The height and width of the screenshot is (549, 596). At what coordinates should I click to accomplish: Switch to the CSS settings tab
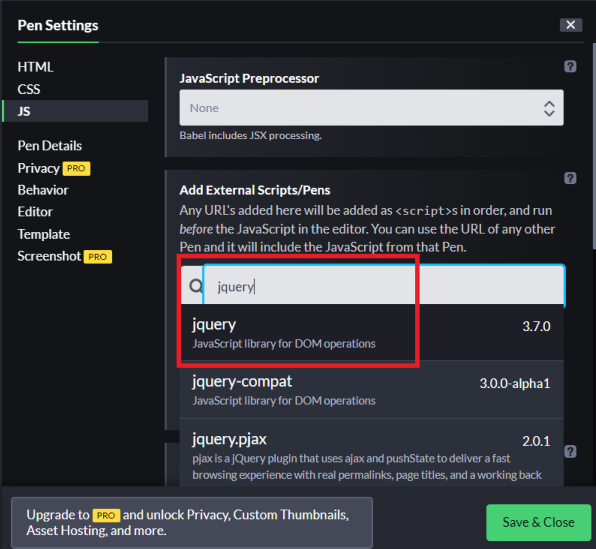pyautogui.click(x=29, y=89)
